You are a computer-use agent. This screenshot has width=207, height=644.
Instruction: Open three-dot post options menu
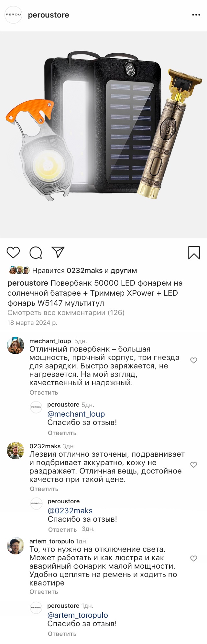tap(196, 15)
